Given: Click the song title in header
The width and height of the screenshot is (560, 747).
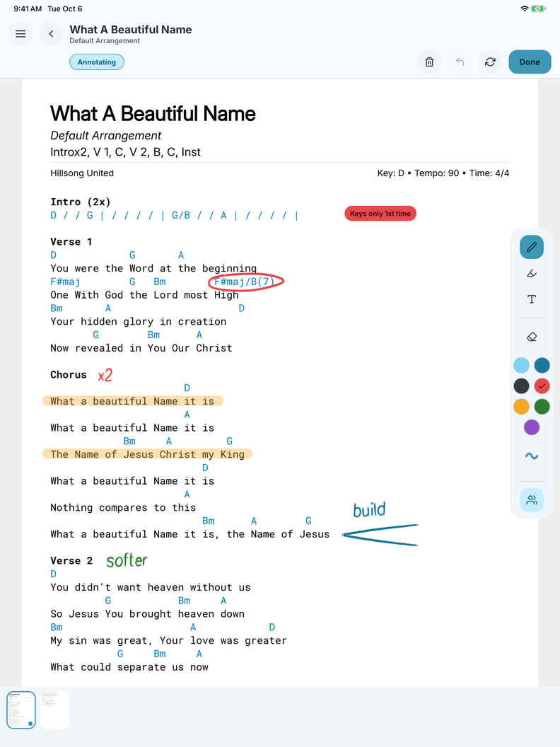Looking at the screenshot, I should tap(131, 30).
